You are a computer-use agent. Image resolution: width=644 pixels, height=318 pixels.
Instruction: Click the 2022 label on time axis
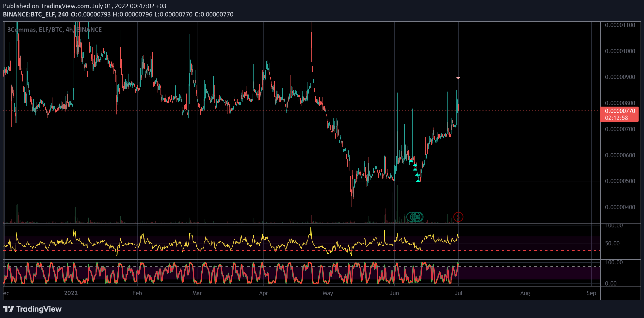[x=71, y=293]
